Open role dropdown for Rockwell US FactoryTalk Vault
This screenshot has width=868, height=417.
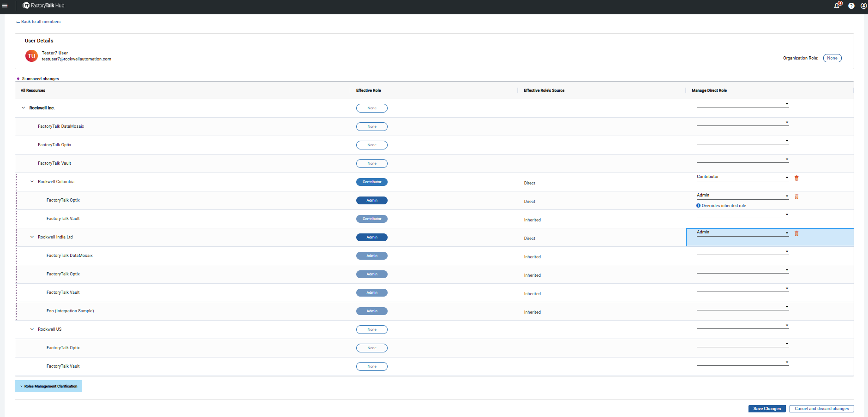(742, 363)
